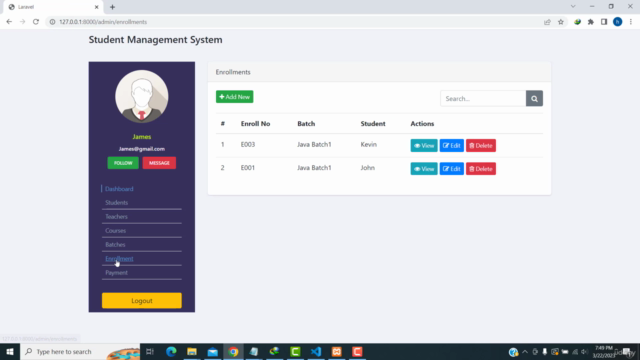Reload the page with refresh icon
This screenshot has width=640, height=360.
click(36, 22)
